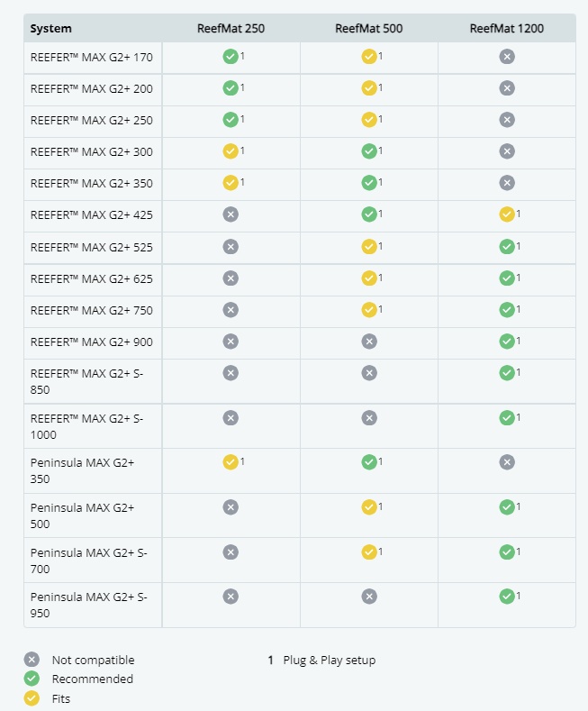Click green Recommended icon for REEFER 170 ReefMat 250
This screenshot has height=711, width=588.
click(231, 57)
